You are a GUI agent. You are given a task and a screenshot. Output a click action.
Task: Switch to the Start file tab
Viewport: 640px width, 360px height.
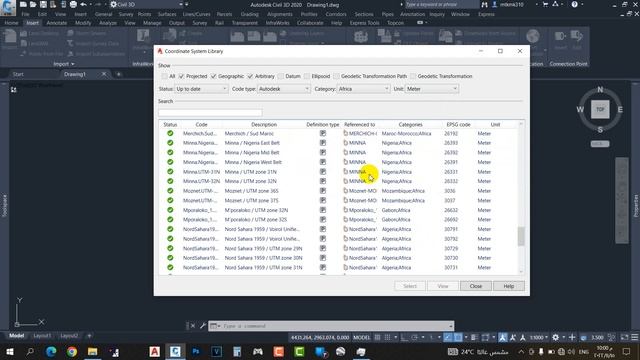click(x=18, y=74)
